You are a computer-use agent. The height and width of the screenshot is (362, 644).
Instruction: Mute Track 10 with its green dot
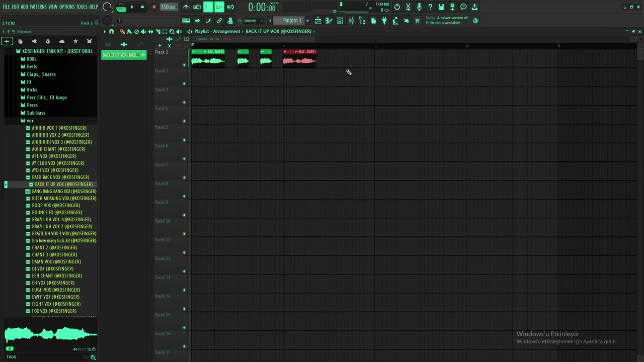(184, 234)
